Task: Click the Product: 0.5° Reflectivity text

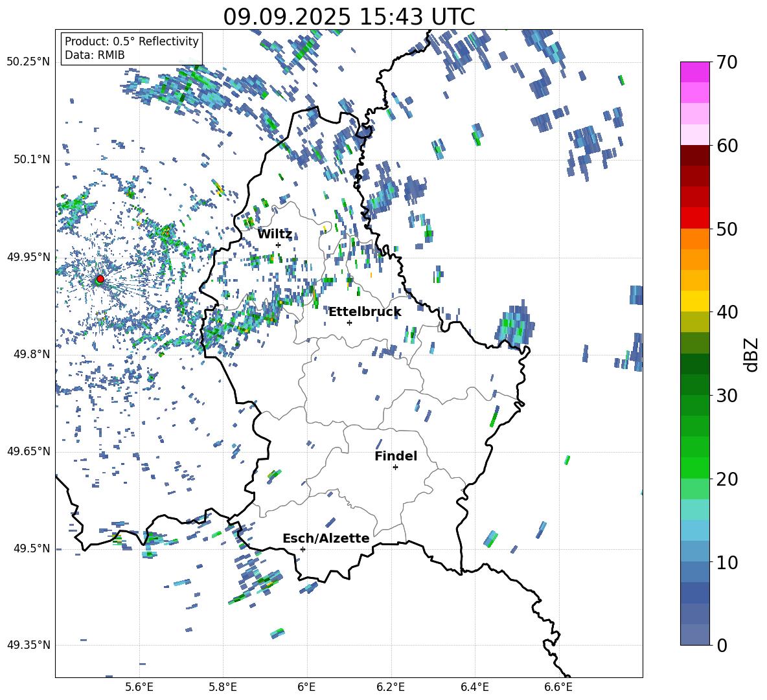Action: (132, 41)
